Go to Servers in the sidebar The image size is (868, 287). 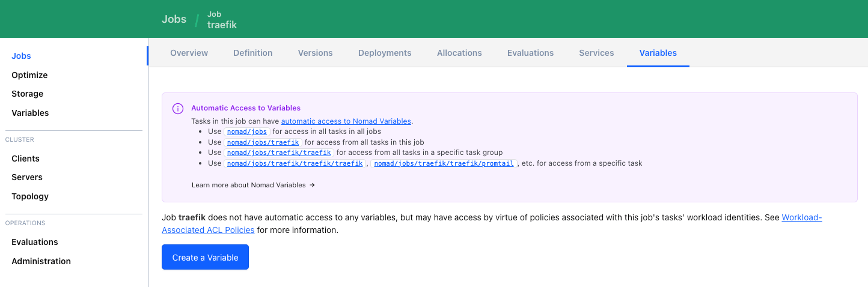pos(27,177)
